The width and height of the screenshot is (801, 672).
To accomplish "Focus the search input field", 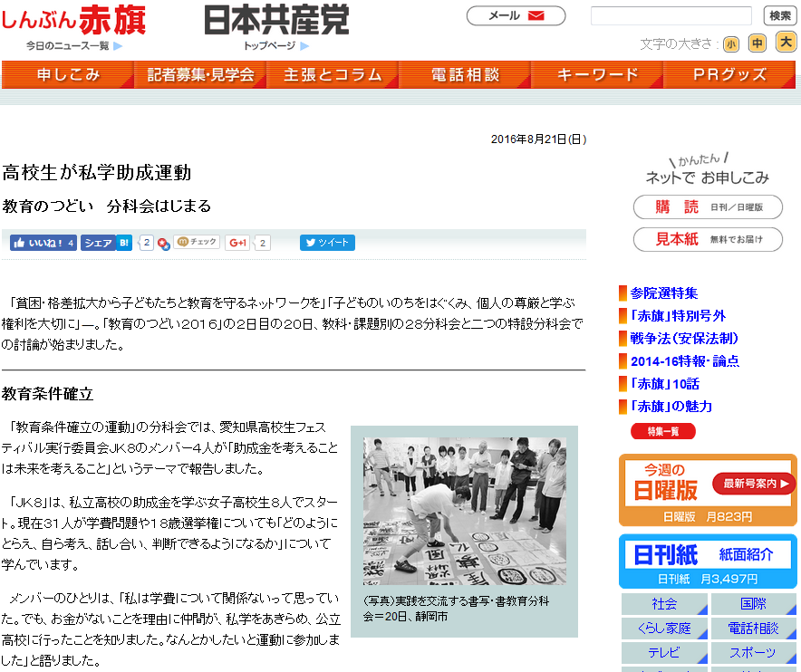I will point(671,15).
